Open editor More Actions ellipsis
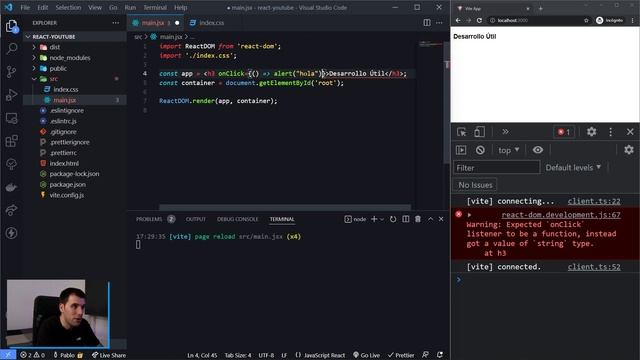 coord(439,23)
